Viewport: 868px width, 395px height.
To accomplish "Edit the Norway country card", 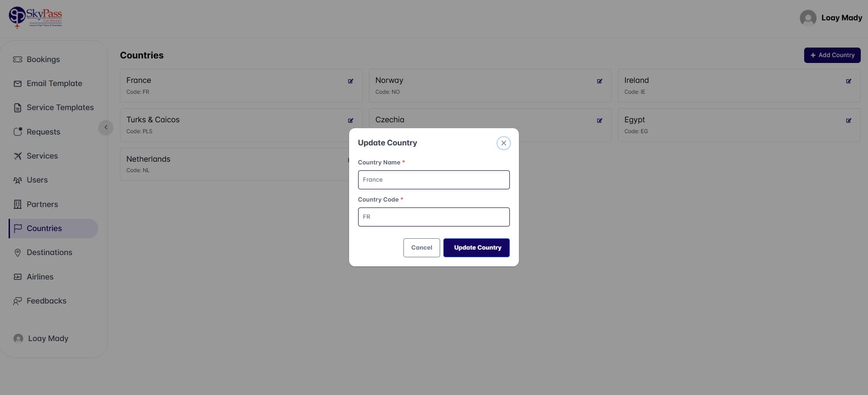I will pyautogui.click(x=599, y=81).
